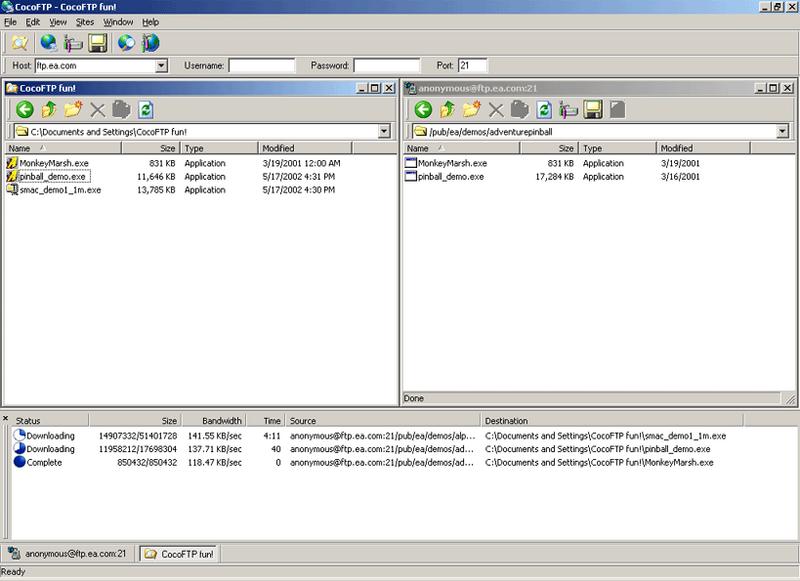800x581 pixels.
Task: Switch to anonymous@ftp.ea.com:21 bottom tab
Action: [68, 553]
